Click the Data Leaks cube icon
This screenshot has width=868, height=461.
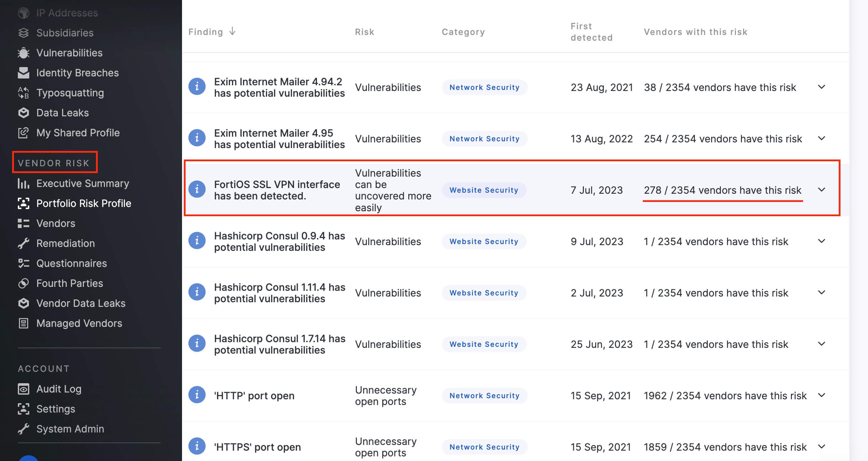(24, 113)
